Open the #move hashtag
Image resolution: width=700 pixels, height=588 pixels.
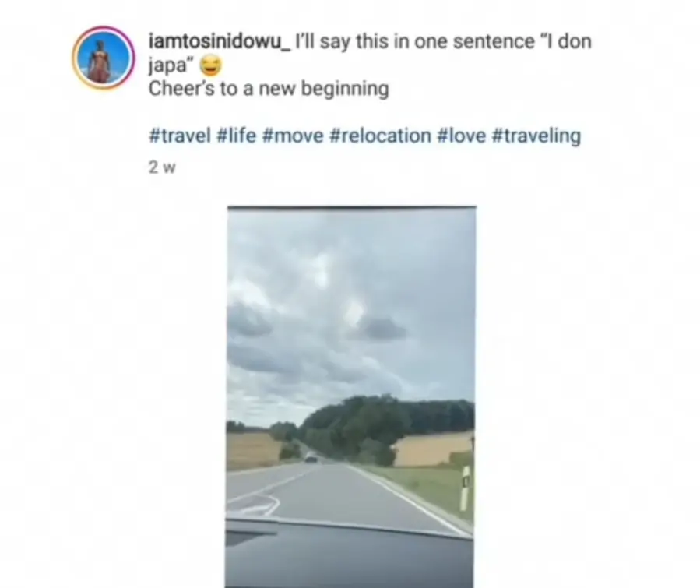293,136
